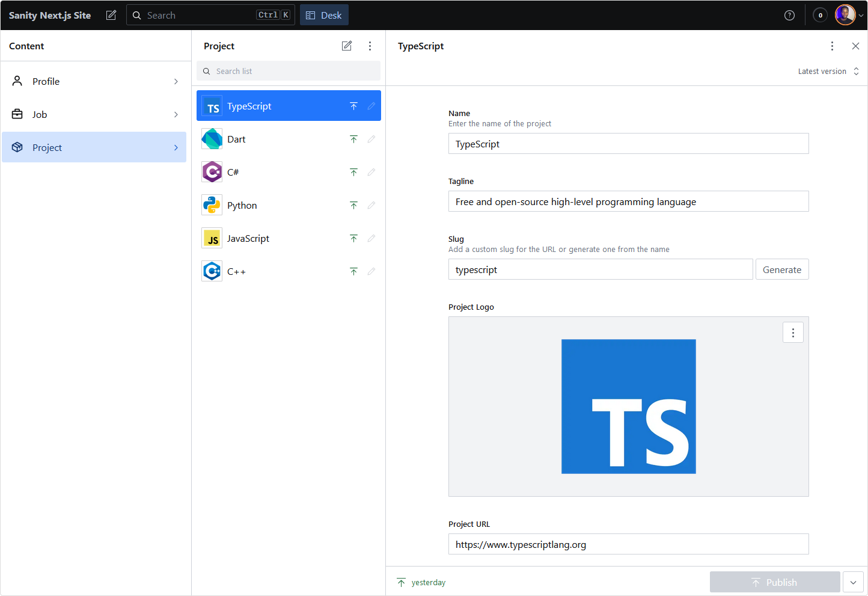
Task: Click edited pencil icon on TypeScript row
Action: click(371, 106)
